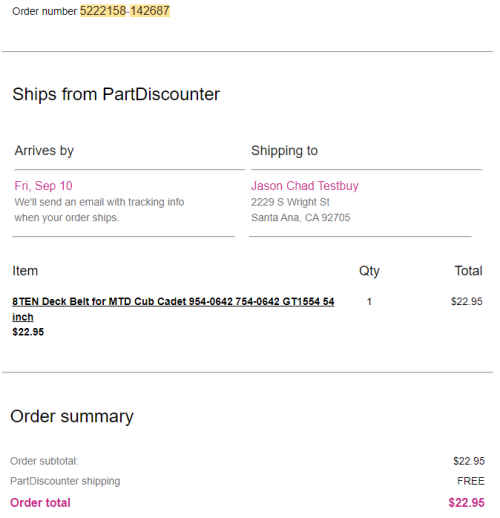Select the Fri, Sep 10 arrival date
This screenshot has height=518, width=500.
43,186
